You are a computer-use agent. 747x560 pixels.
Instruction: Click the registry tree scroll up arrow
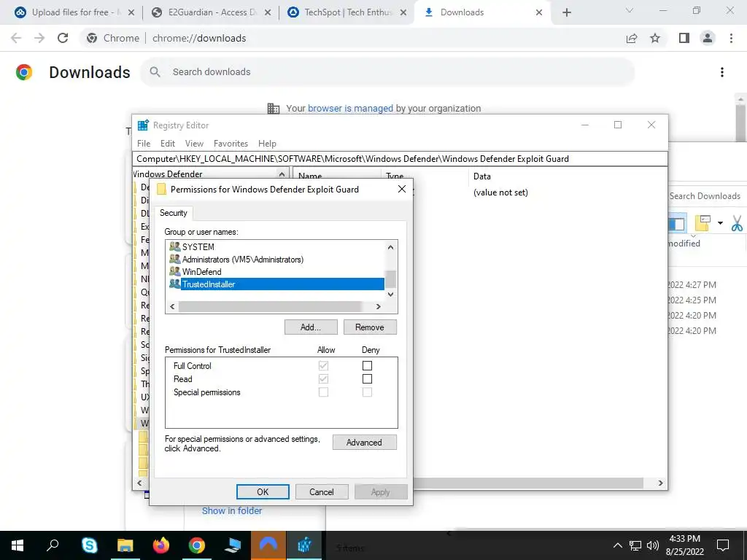[282, 174]
